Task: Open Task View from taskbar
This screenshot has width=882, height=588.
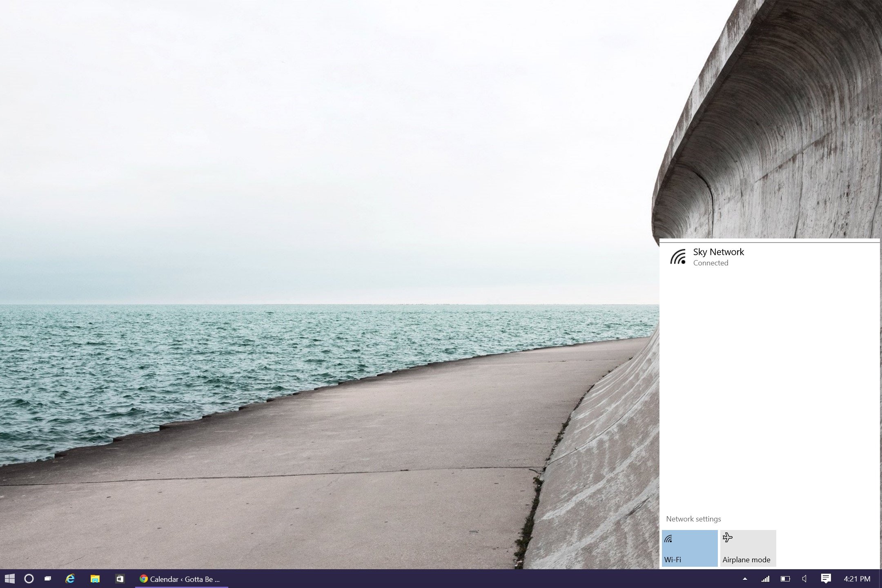Action: [x=48, y=579]
